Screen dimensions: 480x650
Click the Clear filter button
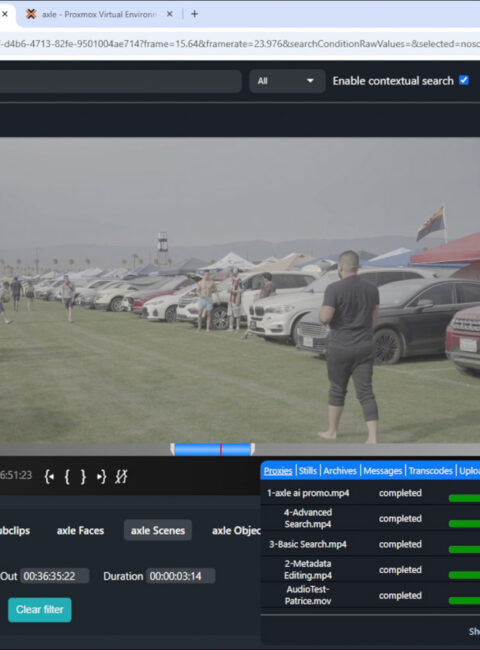(x=40, y=610)
